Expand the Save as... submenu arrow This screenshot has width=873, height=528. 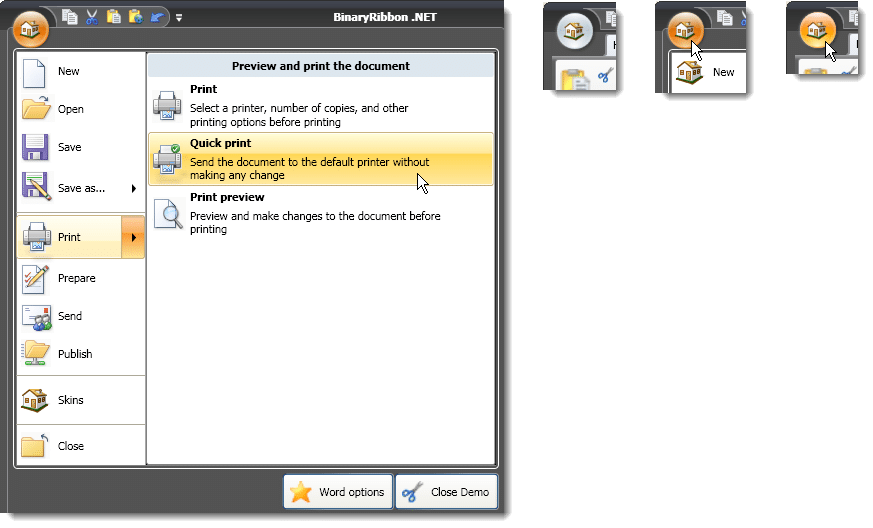pyautogui.click(x=134, y=188)
